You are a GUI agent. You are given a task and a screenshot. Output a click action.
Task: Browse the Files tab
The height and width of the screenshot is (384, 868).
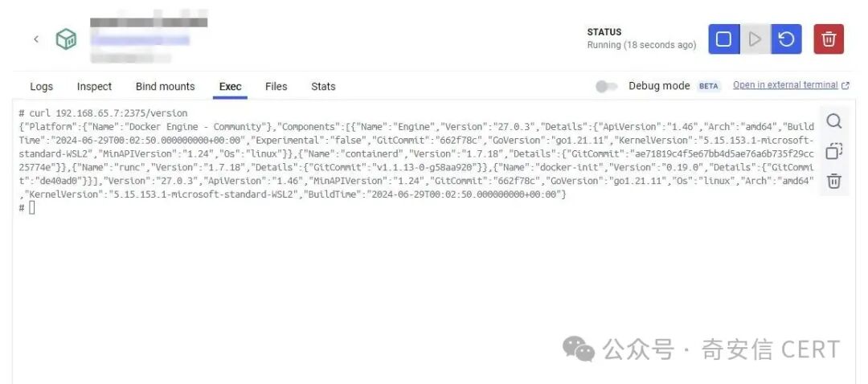276,86
